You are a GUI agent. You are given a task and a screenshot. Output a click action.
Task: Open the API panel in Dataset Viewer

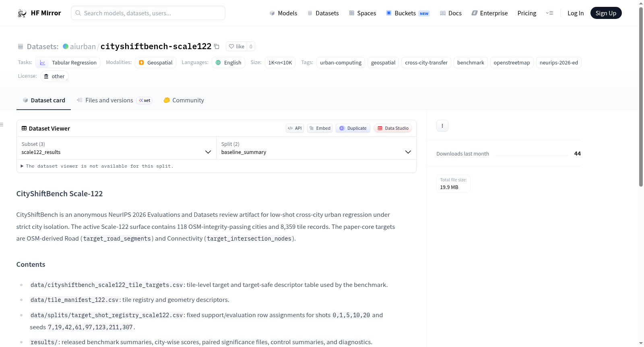[x=295, y=128]
